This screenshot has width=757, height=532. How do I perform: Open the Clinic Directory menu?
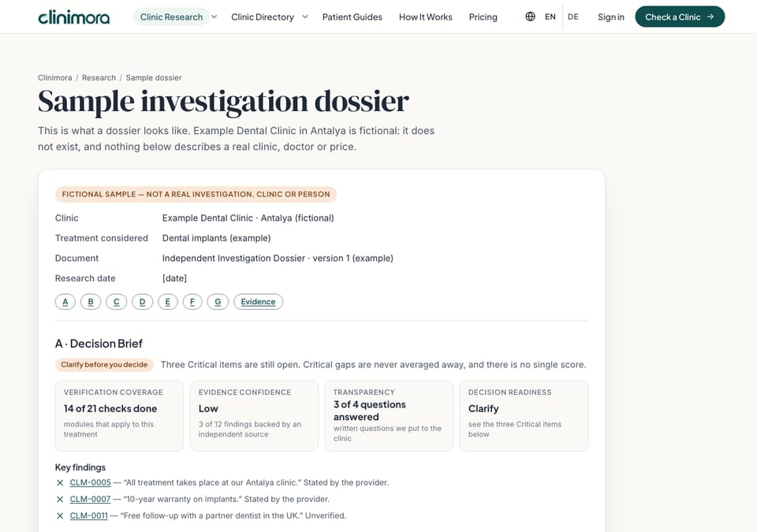point(263,17)
